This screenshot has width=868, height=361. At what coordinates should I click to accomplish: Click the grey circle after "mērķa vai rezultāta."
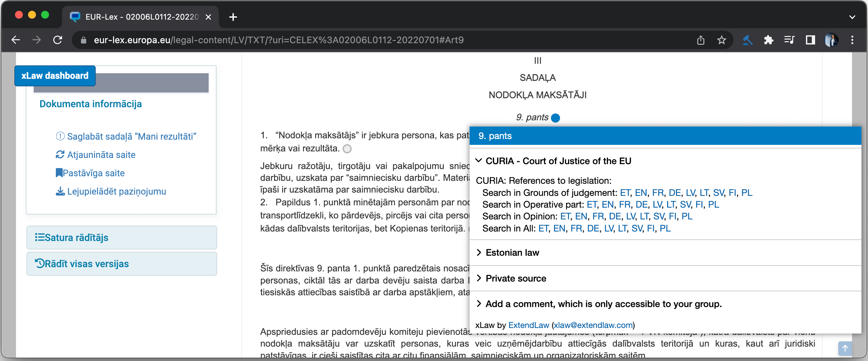coord(347,149)
